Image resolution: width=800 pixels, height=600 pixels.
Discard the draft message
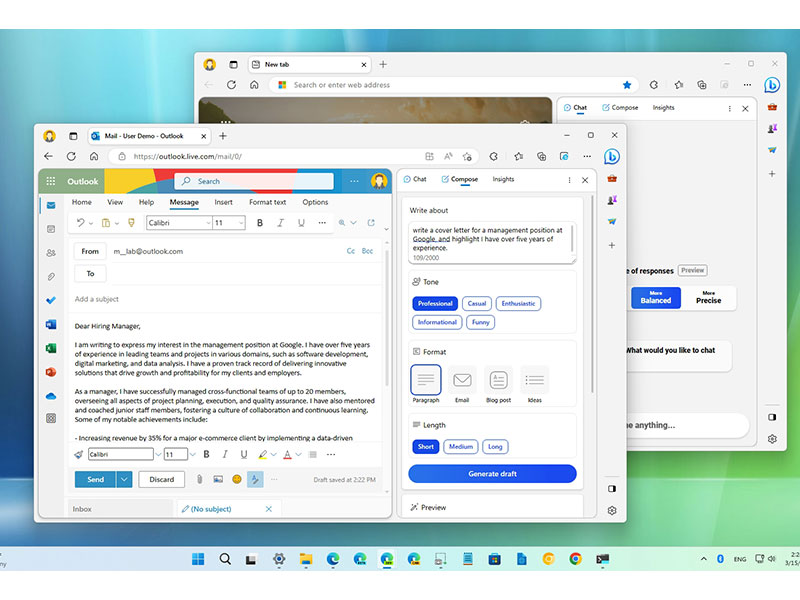coord(161,480)
